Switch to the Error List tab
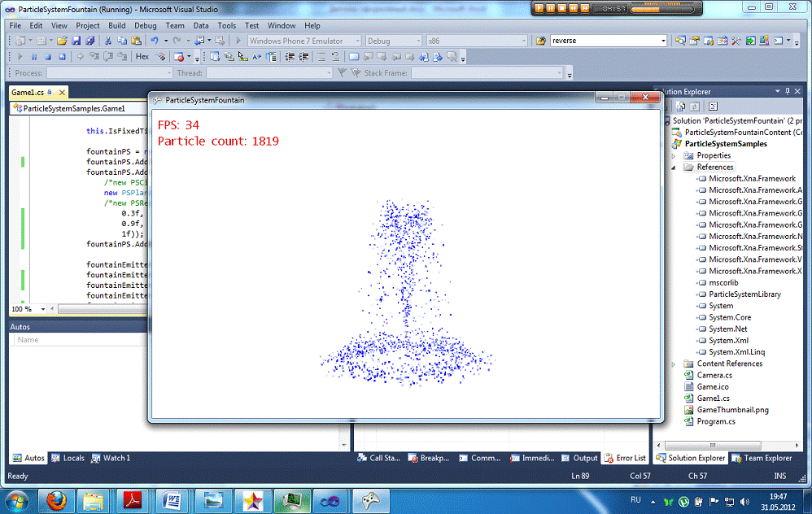This screenshot has width=812, height=514. click(626, 458)
